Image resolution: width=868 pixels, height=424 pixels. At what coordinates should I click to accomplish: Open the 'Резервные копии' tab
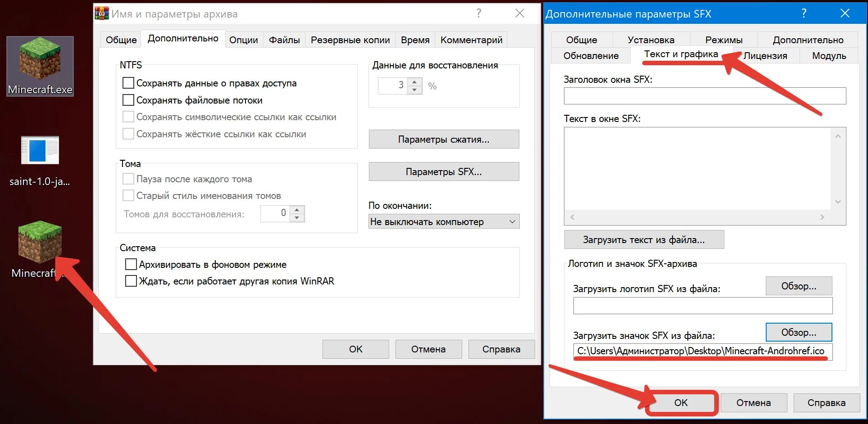[350, 40]
